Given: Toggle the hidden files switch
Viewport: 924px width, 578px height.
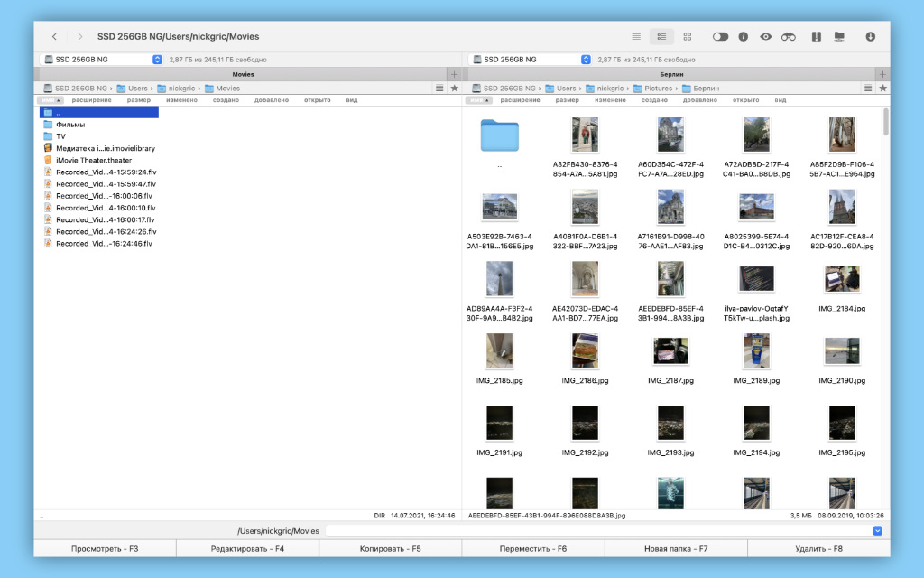Looking at the screenshot, I should tap(720, 37).
